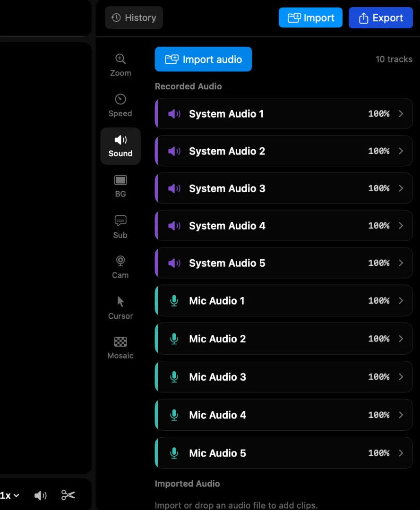Select the Mic Audio 1 track name

pyautogui.click(x=217, y=301)
